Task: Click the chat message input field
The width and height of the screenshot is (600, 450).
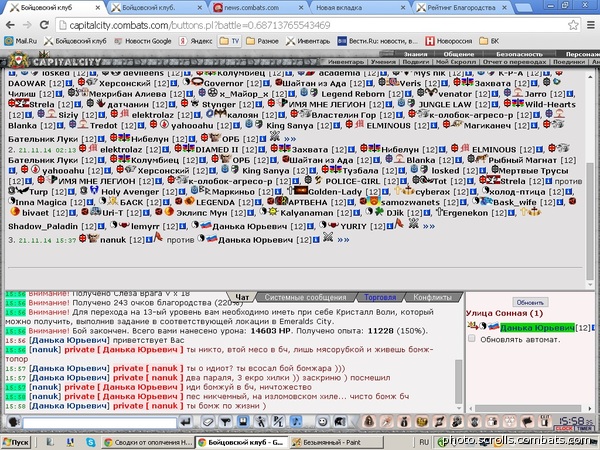Action: [100, 423]
